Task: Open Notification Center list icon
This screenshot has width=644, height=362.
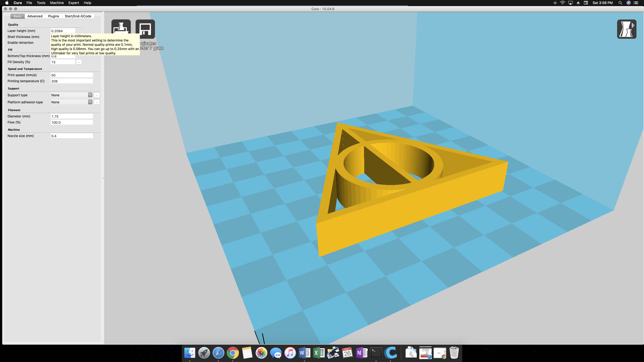Action: 636,3
